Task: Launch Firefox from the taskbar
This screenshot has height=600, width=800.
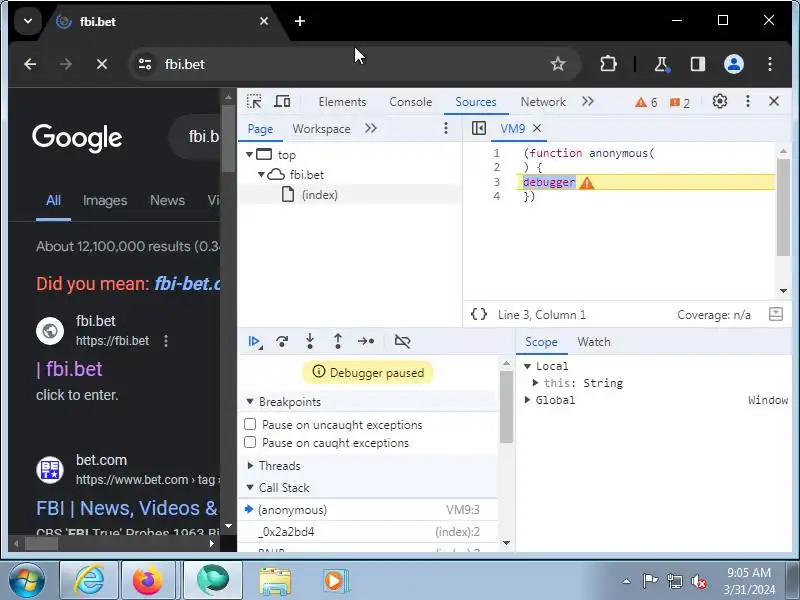Action: point(147,581)
